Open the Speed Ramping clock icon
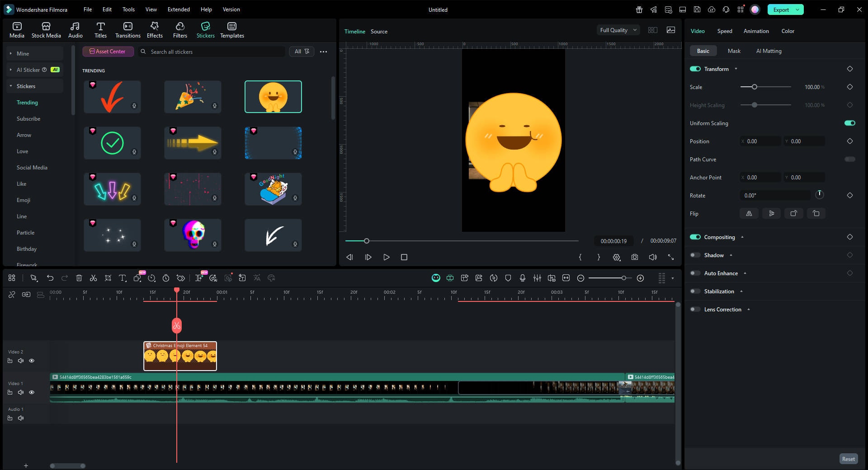Screen dimensions: 868x470 [152, 278]
